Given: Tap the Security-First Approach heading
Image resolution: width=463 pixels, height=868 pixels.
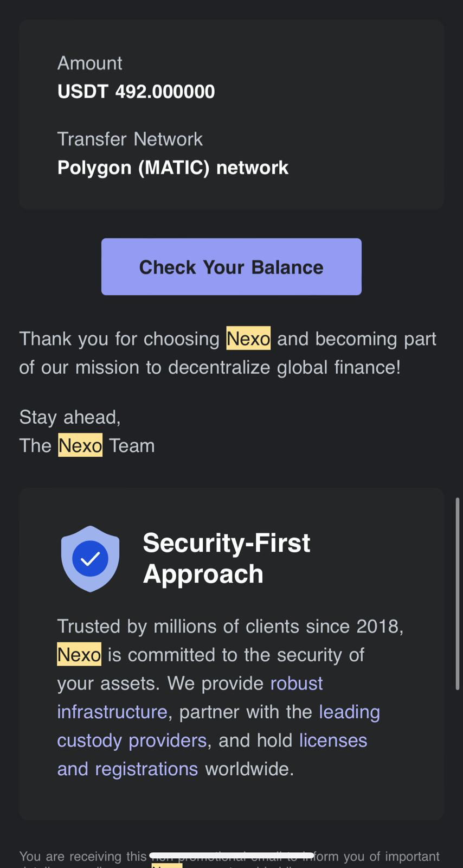Looking at the screenshot, I should [x=226, y=558].
